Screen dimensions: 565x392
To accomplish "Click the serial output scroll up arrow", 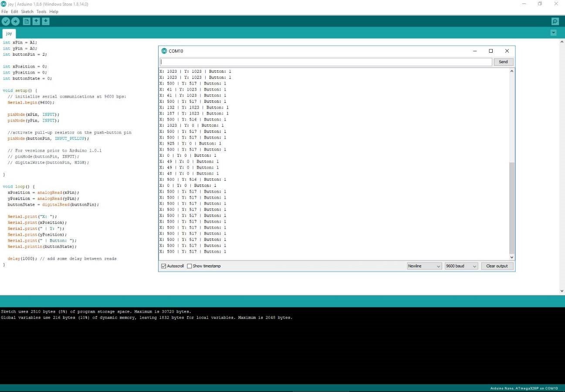I will coord(512,71).
